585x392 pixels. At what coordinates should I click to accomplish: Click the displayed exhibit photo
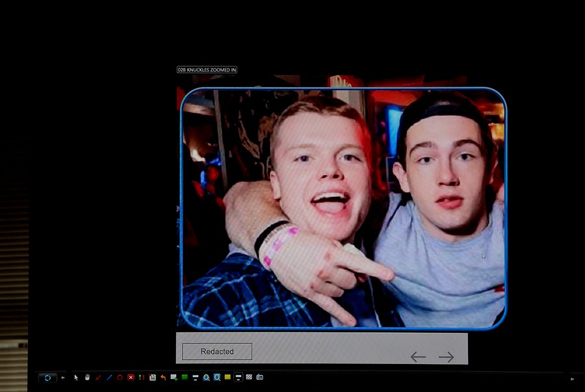pos(343,208)
